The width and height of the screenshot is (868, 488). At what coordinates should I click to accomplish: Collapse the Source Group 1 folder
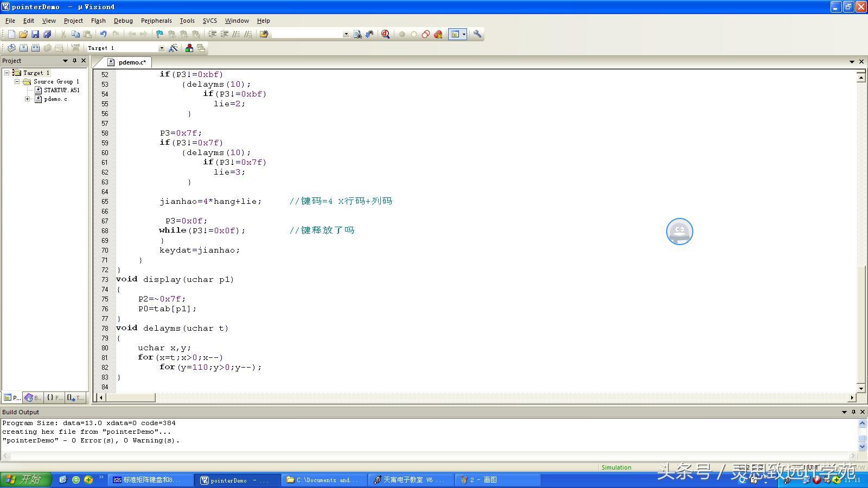17,81
